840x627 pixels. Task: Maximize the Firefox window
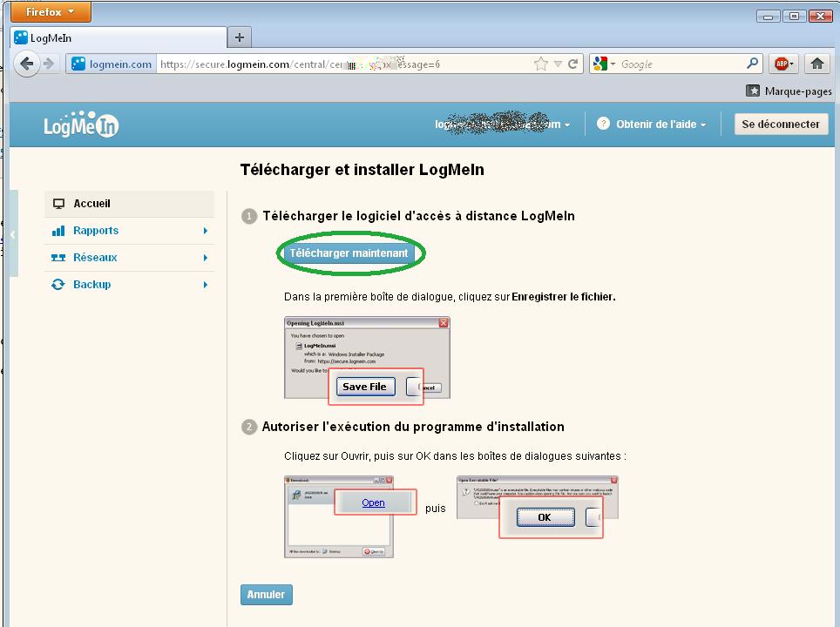(x=794, y=17)
